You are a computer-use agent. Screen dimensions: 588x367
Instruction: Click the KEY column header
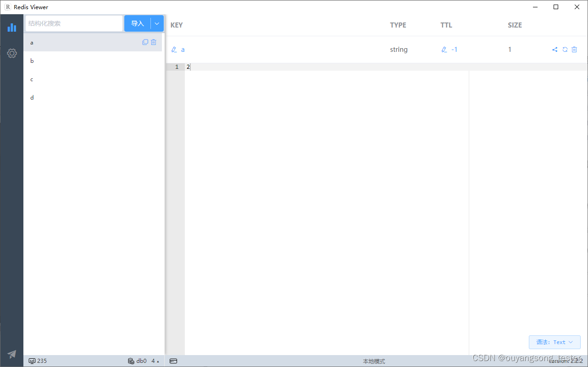coord(177,25)
